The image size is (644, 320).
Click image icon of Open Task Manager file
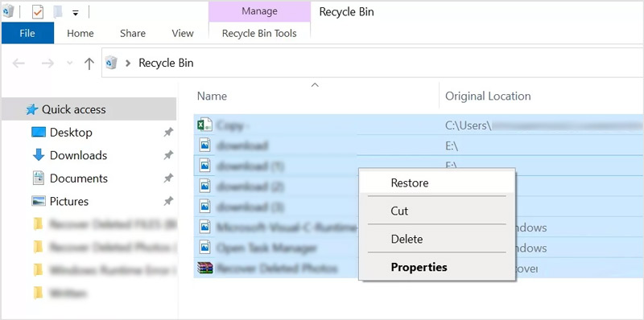point(204,247)
